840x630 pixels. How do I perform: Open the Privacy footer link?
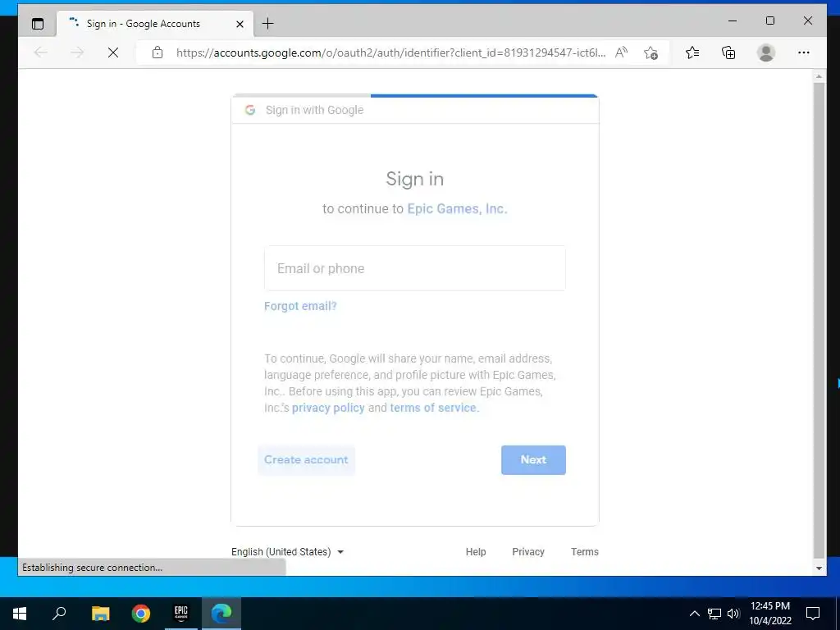[528, 552]
